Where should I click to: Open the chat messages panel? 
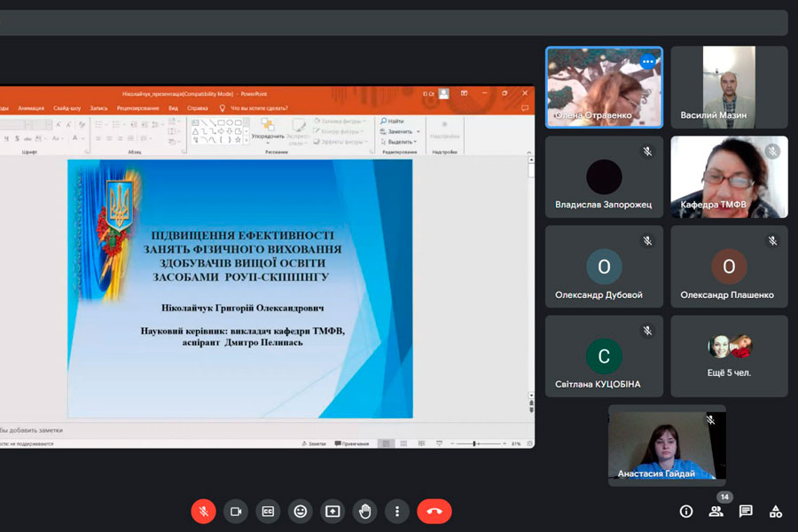[746, 512]
